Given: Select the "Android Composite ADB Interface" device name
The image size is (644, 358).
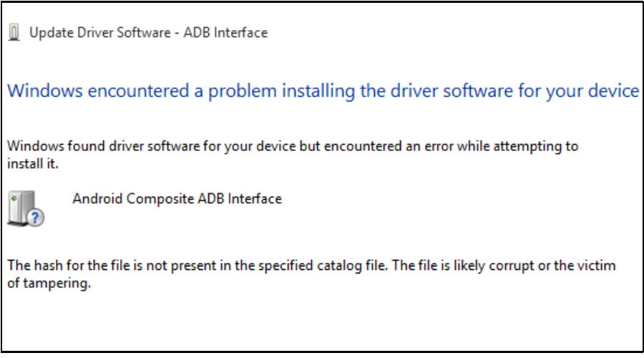Looking at the screenshot, I should 177,199.
